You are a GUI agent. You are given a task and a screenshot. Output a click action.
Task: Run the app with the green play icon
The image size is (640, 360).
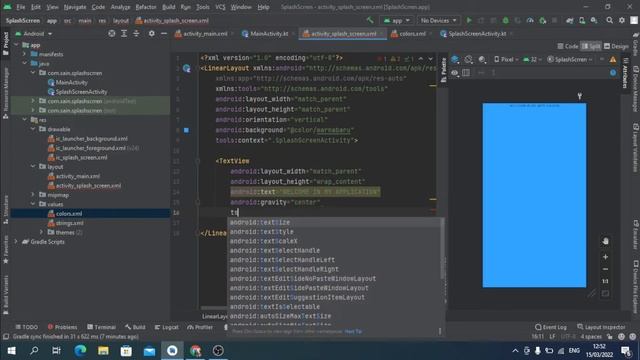coord(469,20)
